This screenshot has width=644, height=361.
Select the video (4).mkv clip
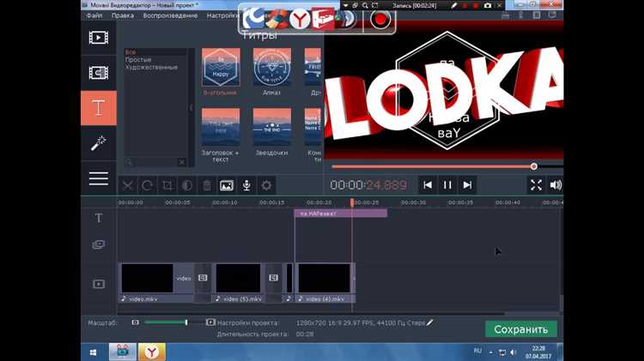[x=325, y=283]
